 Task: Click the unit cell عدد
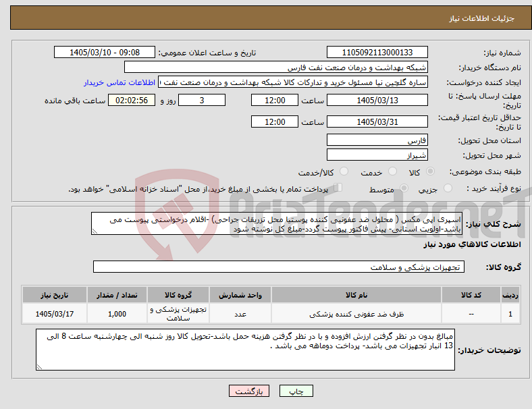pos(240,314)
